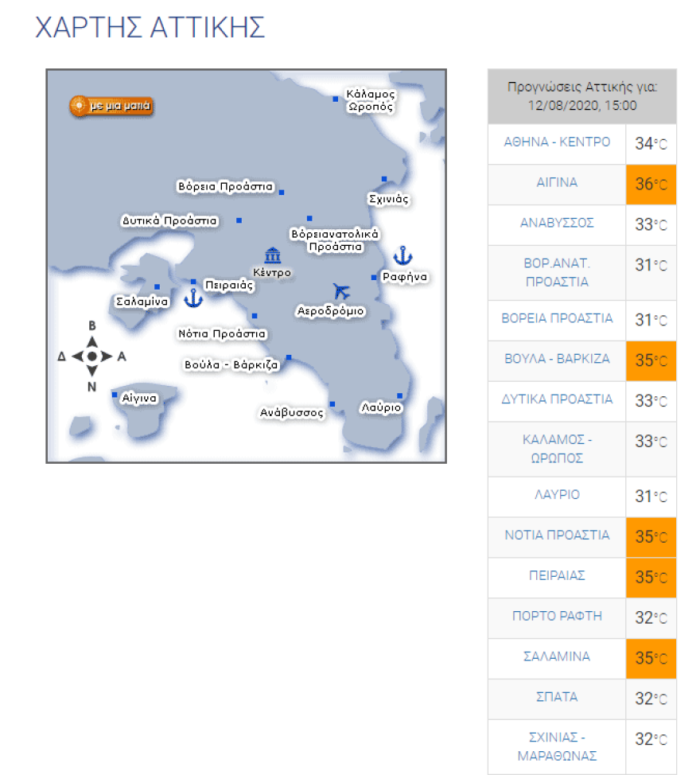Open ΣΧΙΝΙΑΣ - ΜΑΡΑΘΩΝΑΣ forecast link
The width and height of the screenshot is (700, 775).
pyautogui.click(x=557, y=746)
